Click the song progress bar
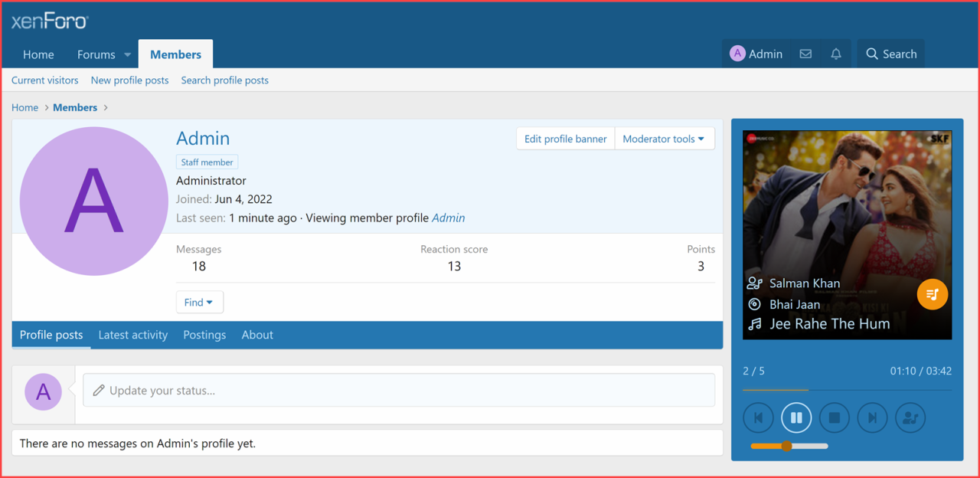980x478 pixels. (x=847, y=390)
